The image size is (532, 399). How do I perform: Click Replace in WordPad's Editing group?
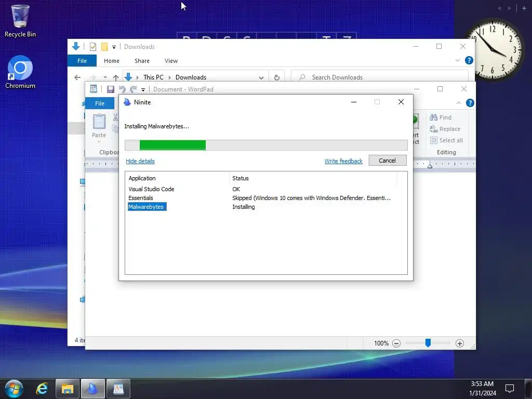point(445,129)
